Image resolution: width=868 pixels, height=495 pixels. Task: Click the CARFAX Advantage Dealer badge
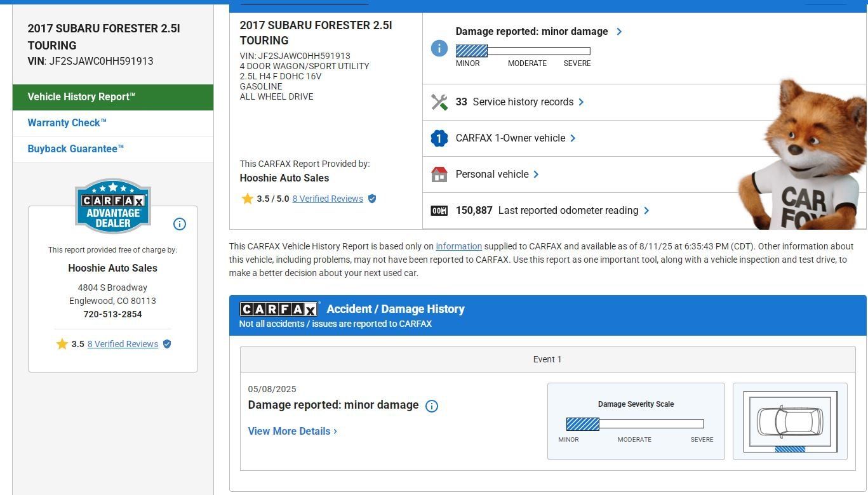113,206
